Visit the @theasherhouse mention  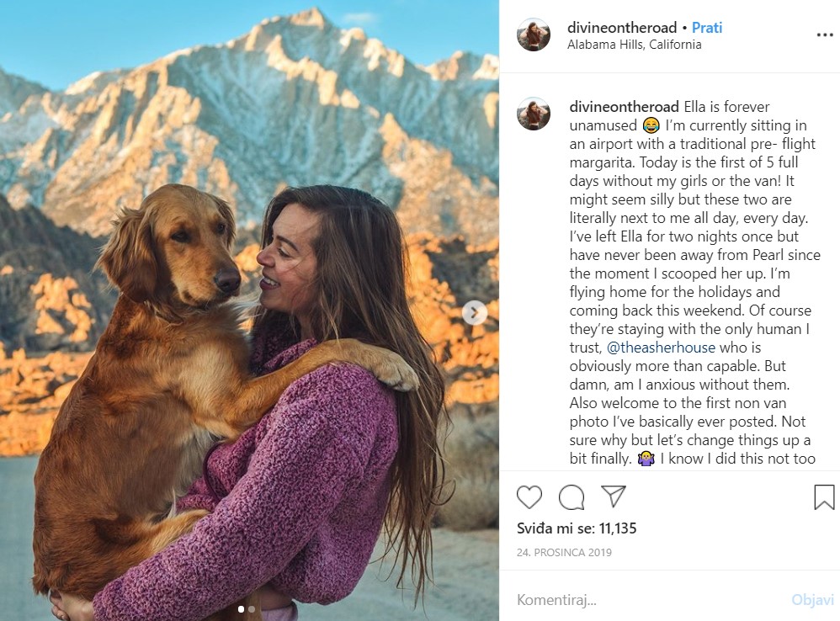661,348
